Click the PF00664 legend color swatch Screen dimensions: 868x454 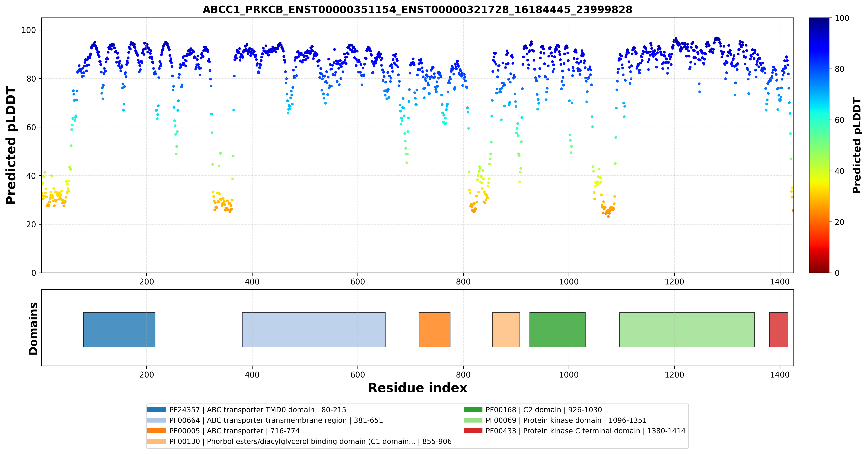point(157,420)
